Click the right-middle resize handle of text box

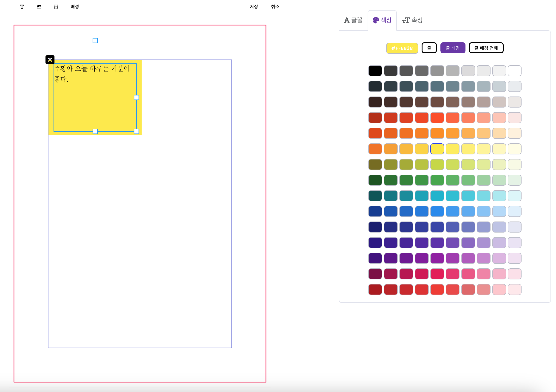pos(136,97)
